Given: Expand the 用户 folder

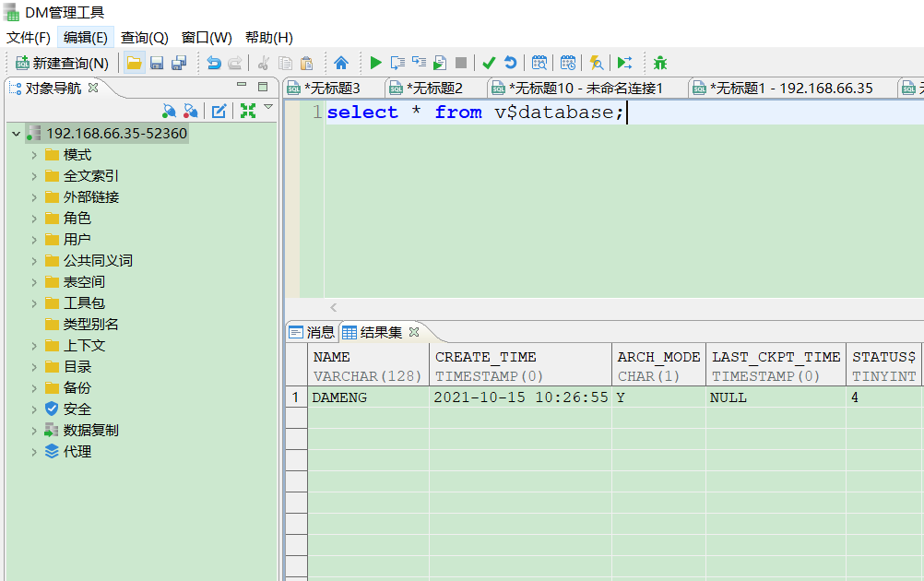Looking at the screenshot, I should click(x=34, y=240).
